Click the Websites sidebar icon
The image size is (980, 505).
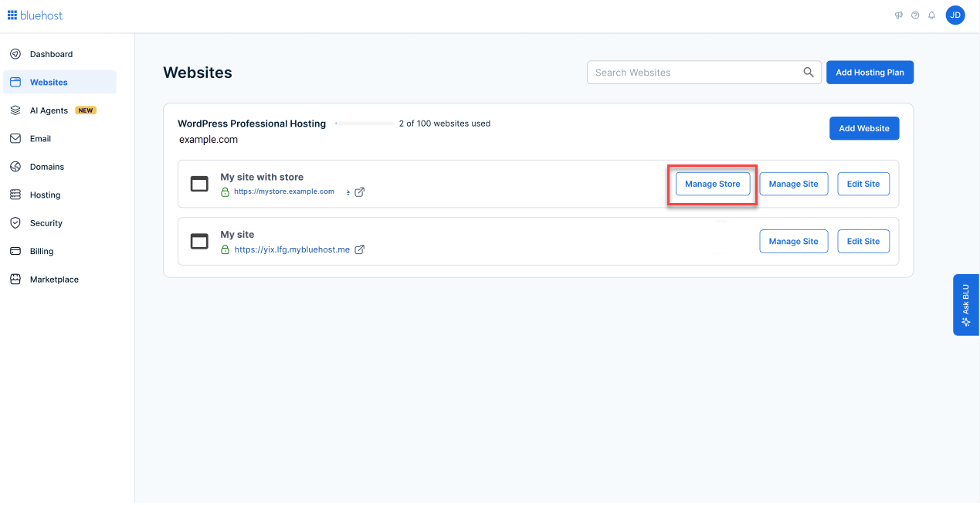15,82
